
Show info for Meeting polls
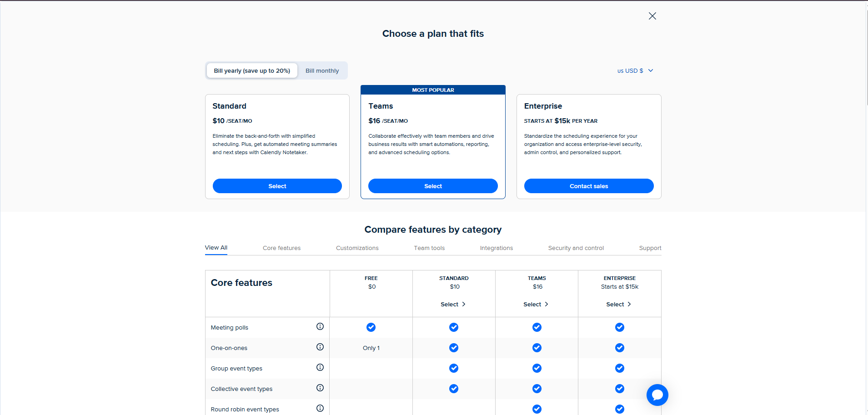click(x=320, y=326)
